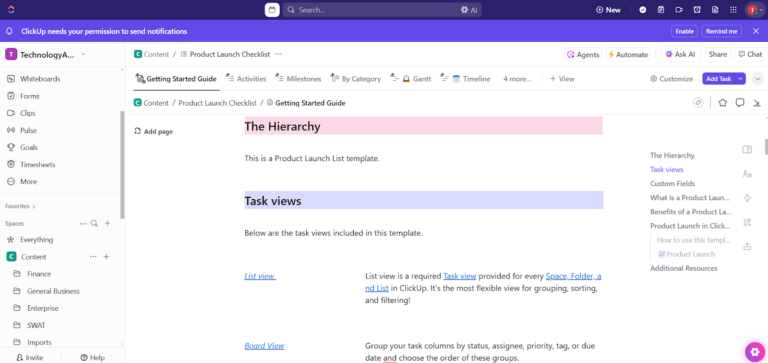The width and height of the screenshot is (768, 363).
Task: Open the apps grid icon
Action: (733, 10)
